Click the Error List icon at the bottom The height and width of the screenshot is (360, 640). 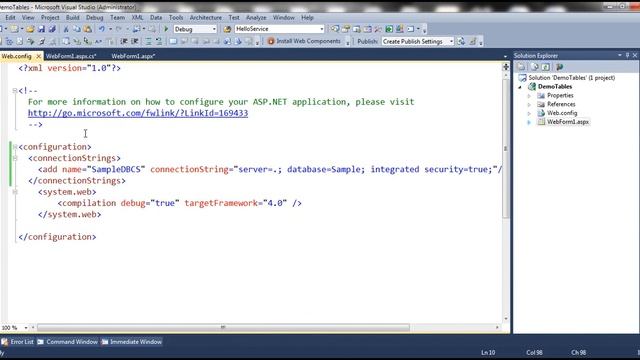4,342
